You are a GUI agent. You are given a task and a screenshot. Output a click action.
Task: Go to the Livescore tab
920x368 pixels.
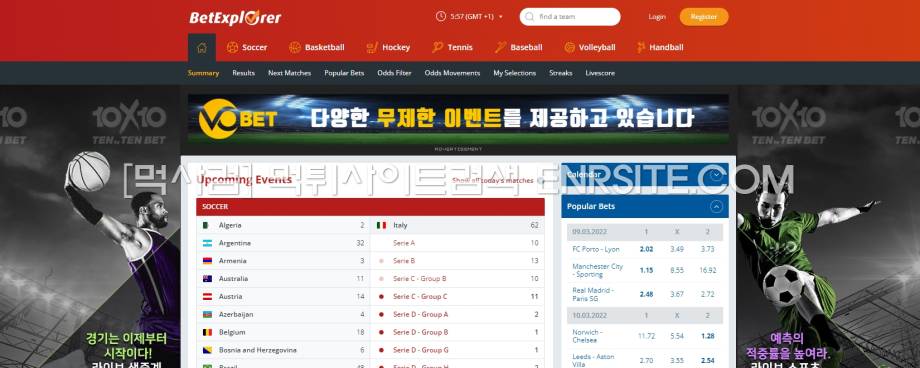click(x=600, y=73)
